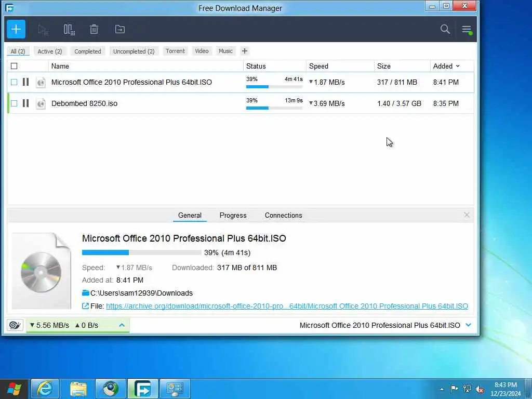Click the 317 / 811 MB size cell
The width and height of the screenshot is (532, 399).
(397, 82)
